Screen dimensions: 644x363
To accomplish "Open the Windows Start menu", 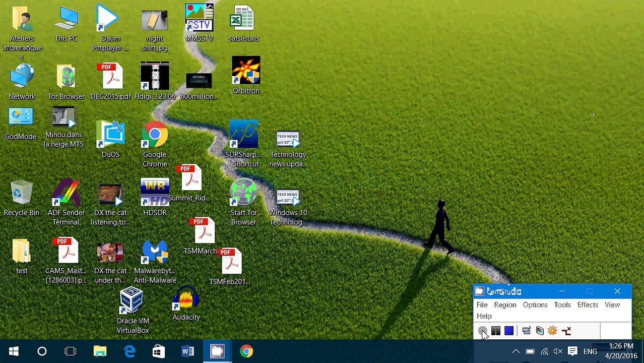I will pos(14,351).
